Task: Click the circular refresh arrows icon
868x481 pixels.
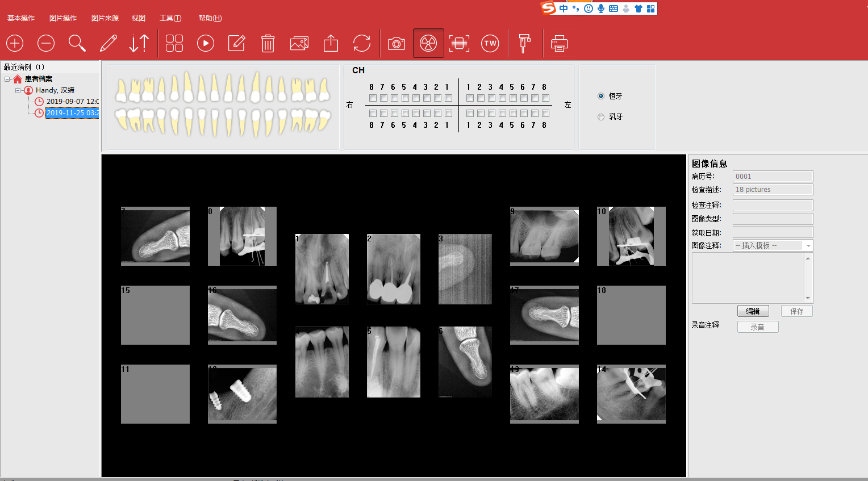Action: click(x=362, y=43)
